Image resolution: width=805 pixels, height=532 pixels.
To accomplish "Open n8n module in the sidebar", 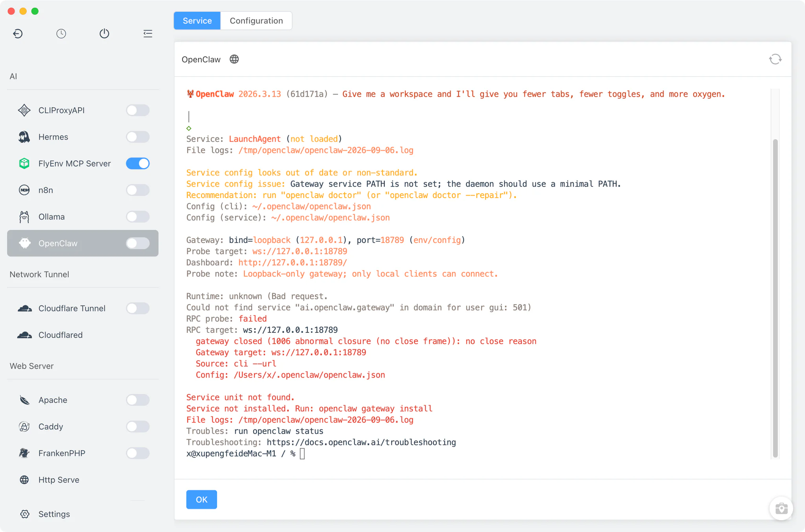I will click(x=83, y=190).
